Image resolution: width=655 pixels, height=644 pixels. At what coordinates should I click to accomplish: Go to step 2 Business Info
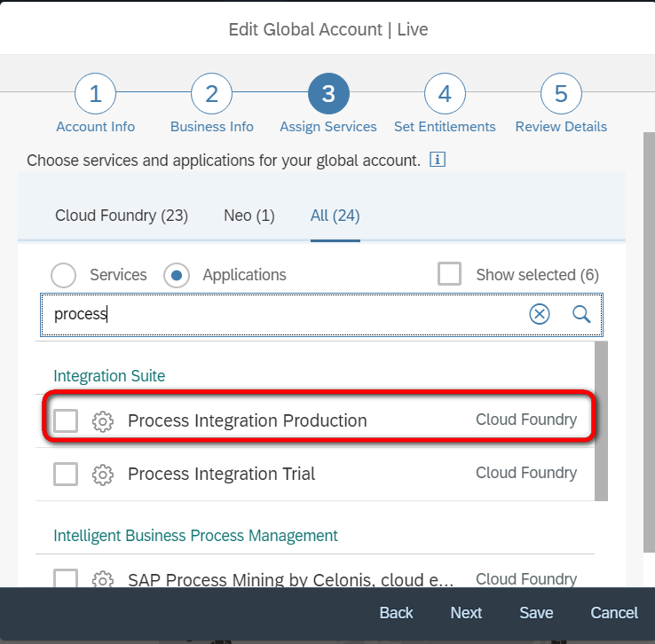(212, 95)
